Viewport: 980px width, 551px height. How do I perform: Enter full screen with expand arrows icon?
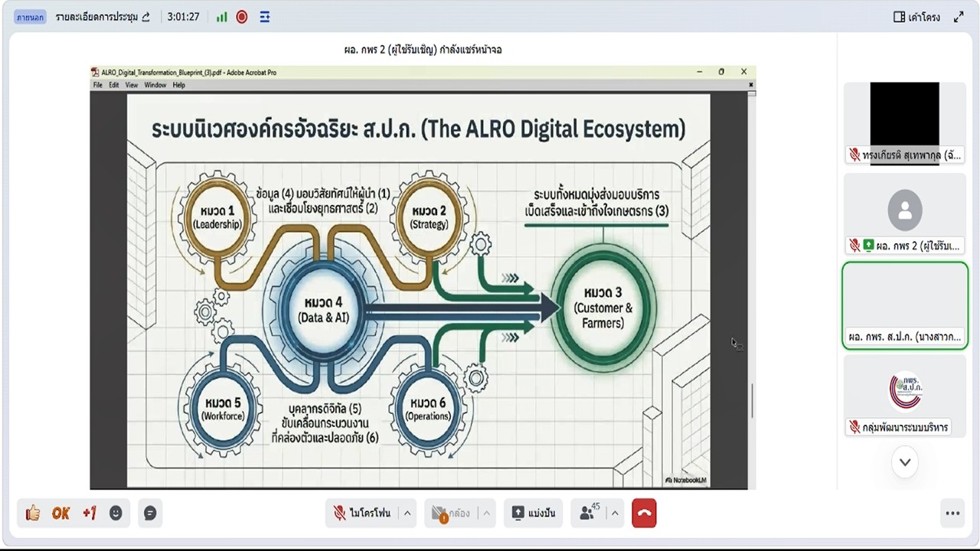pos(959,17)
